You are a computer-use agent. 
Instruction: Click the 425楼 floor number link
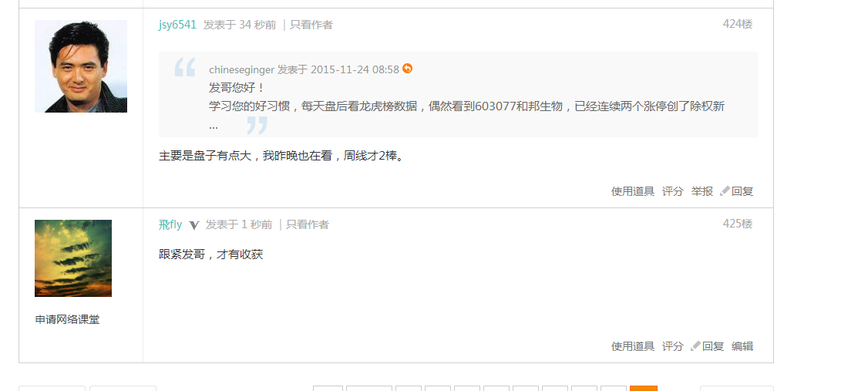(x=738, y=224)
